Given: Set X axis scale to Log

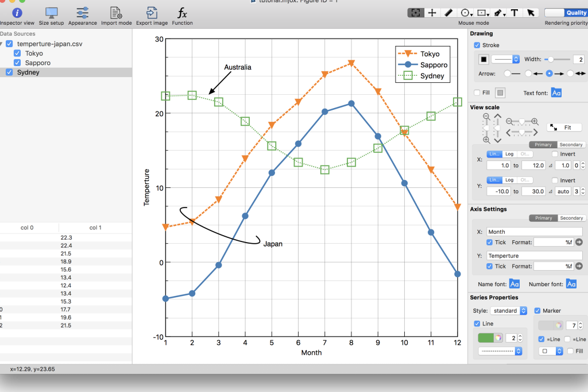Looking at the screenshot, I should (509, 154).
